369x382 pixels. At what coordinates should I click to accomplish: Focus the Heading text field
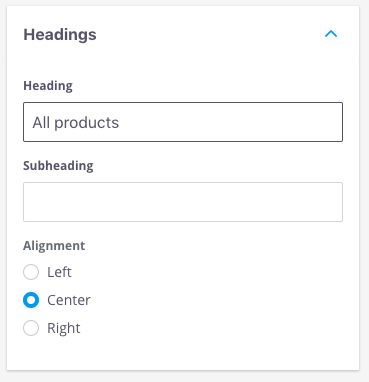(x=183, y=122)
